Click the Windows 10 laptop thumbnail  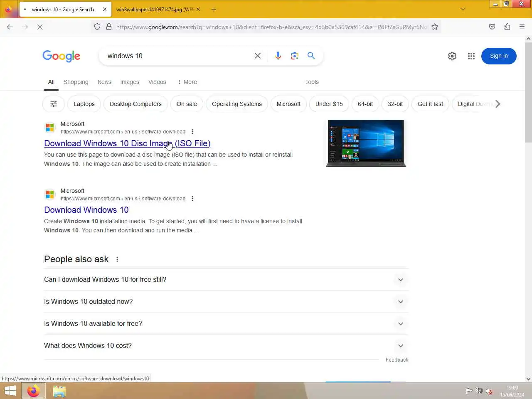(366, 143)
